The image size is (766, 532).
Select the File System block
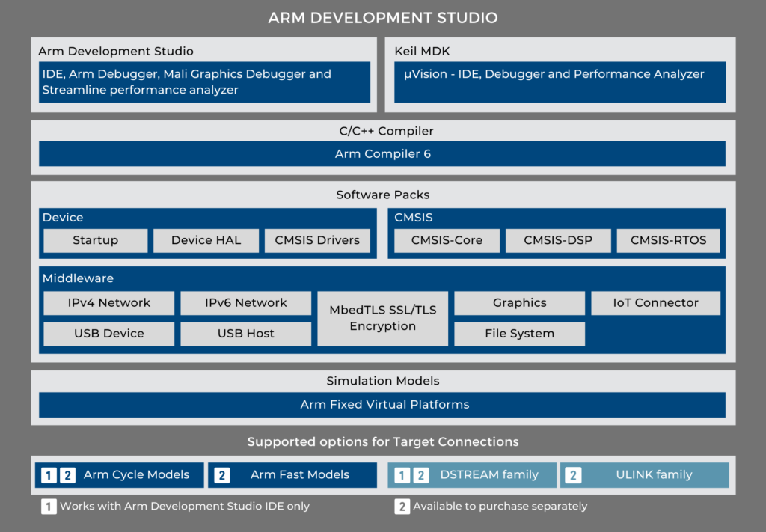pyautogui.click(x=519, y=334)
